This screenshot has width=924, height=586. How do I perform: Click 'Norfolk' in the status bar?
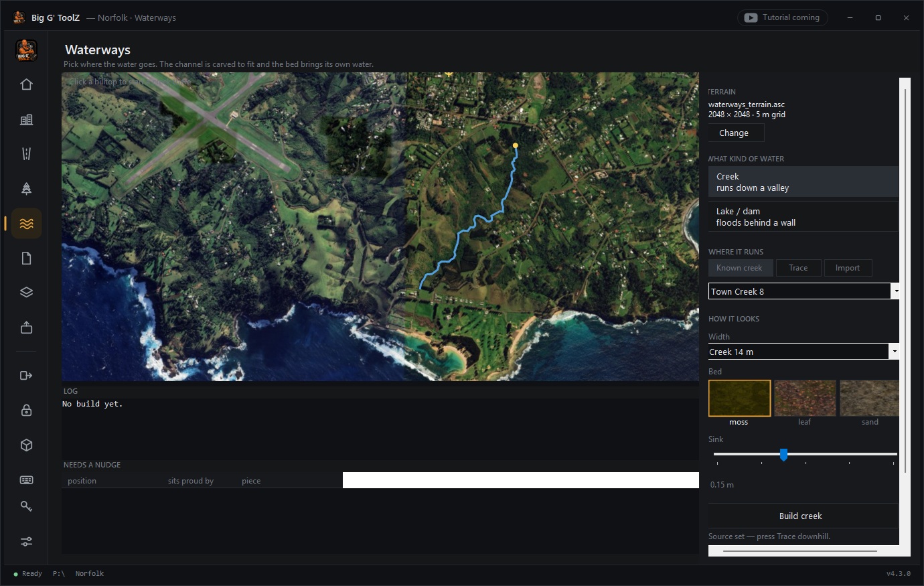tap(90, 574)
